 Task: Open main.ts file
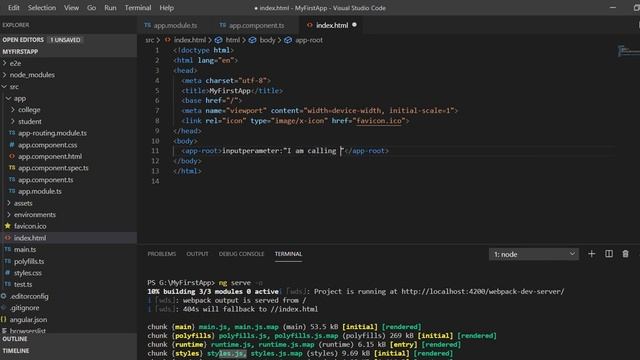[25, 249]
